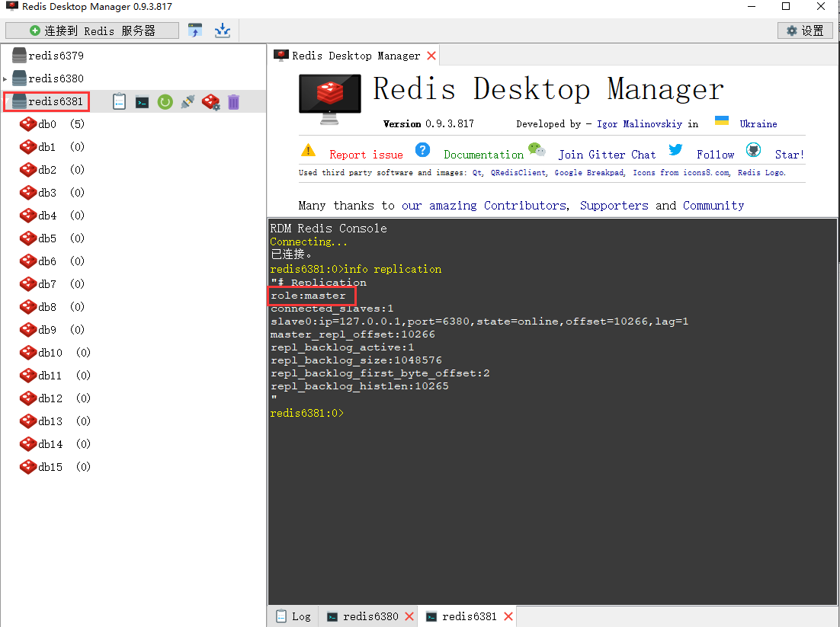This screenshot has height=627, width=840.
Task: Click the Ukraine flag icon
Action: tap(722, 120)
